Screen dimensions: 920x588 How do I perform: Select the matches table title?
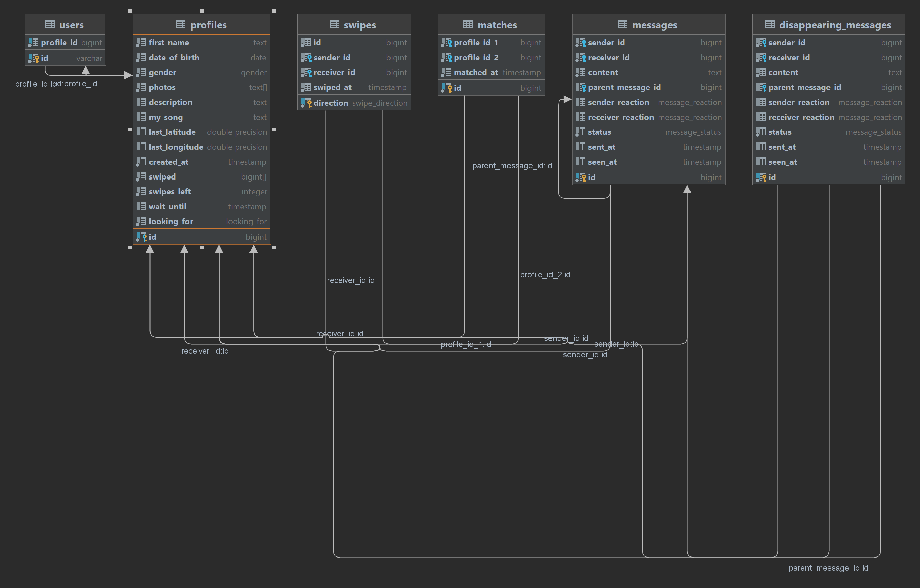[x=497, y=25]
